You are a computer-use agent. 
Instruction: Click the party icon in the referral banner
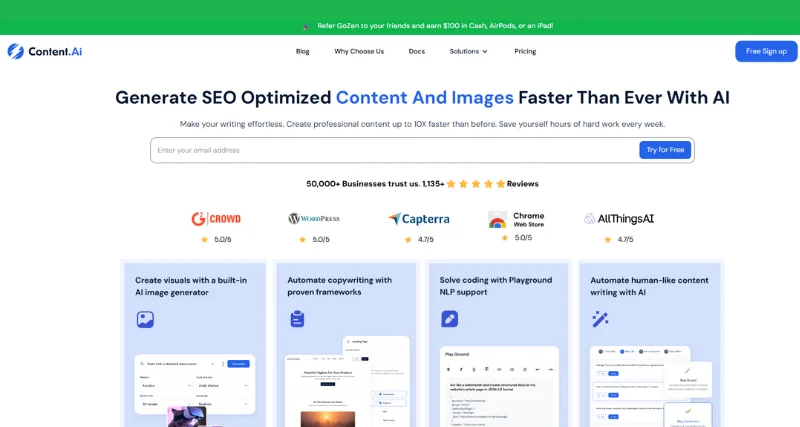[x=307, y=26]
